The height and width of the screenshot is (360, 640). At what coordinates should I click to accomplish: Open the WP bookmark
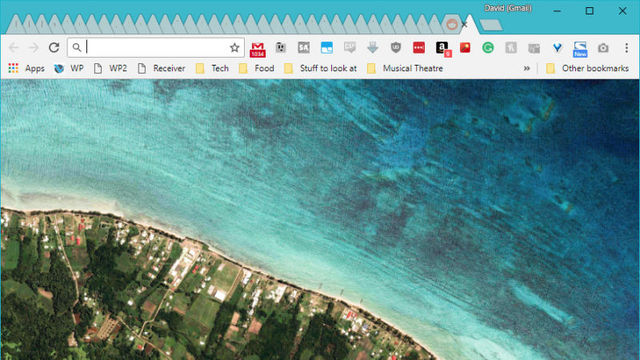click(69, 68)
